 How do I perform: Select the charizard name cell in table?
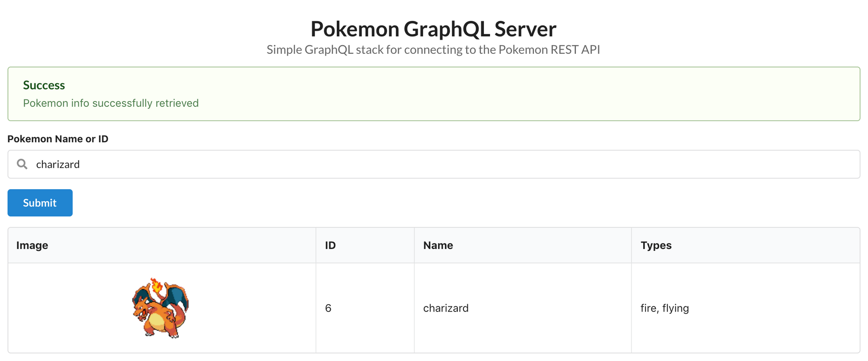(x=523, y=308)
